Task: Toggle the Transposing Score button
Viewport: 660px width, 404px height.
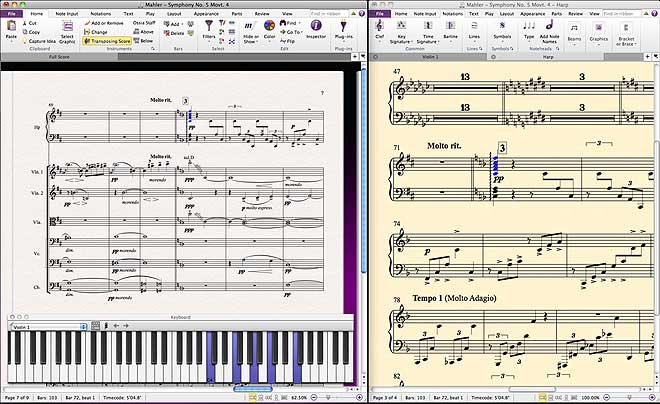Action: click(115, 41)
